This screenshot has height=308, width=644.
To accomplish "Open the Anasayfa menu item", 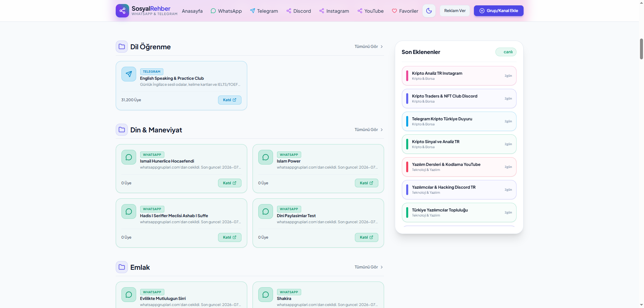I will coord(192,11).
